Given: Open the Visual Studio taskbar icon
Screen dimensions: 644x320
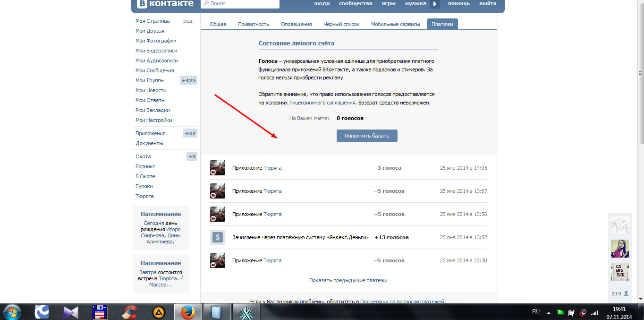Looking at the screenshot, I should (x=71, y=312).
